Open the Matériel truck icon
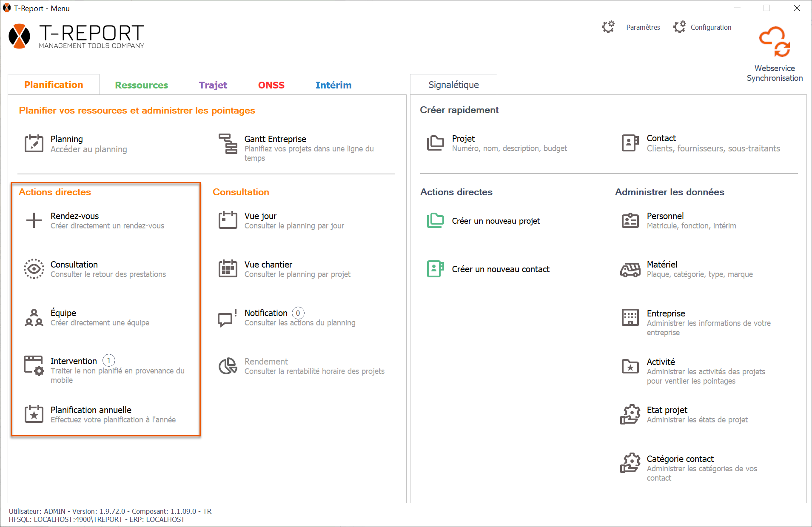 (630, 269)
